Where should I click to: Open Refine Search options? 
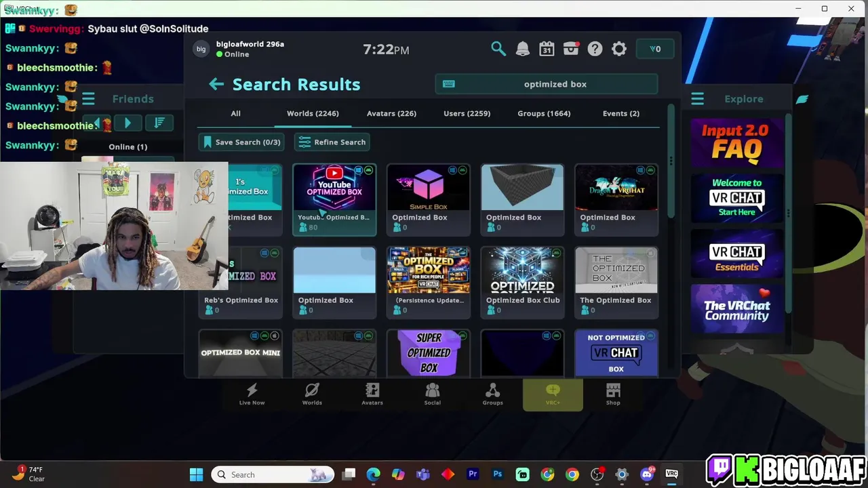point(332,142)
